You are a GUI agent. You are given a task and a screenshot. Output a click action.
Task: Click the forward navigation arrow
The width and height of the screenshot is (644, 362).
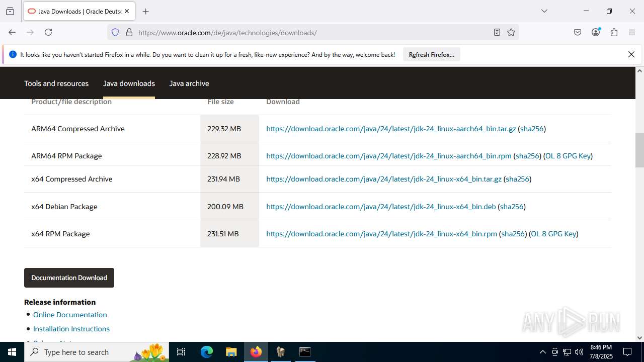(30, 32)
